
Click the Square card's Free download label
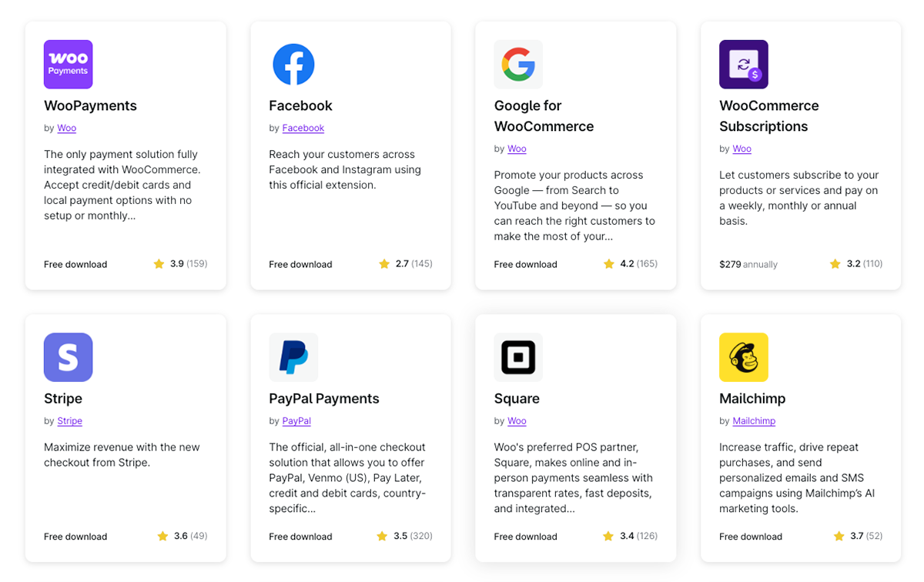tap(525, 537)
